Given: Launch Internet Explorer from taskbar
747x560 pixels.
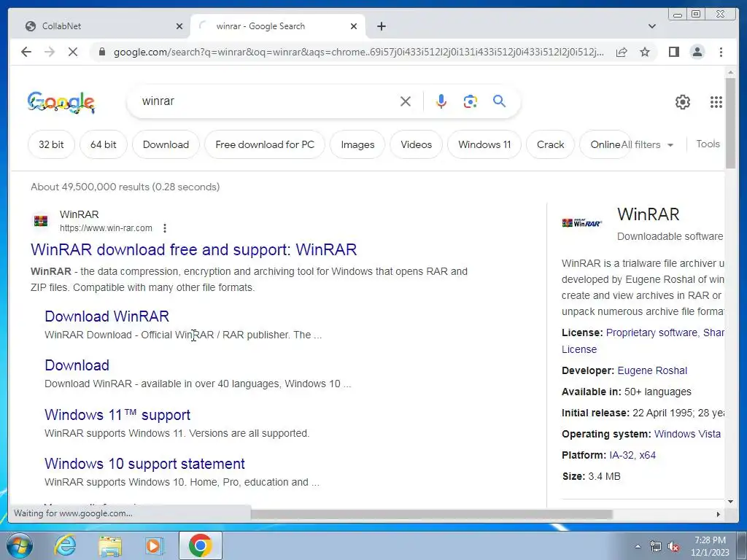Looking at the screenshot, I should 65,545.
